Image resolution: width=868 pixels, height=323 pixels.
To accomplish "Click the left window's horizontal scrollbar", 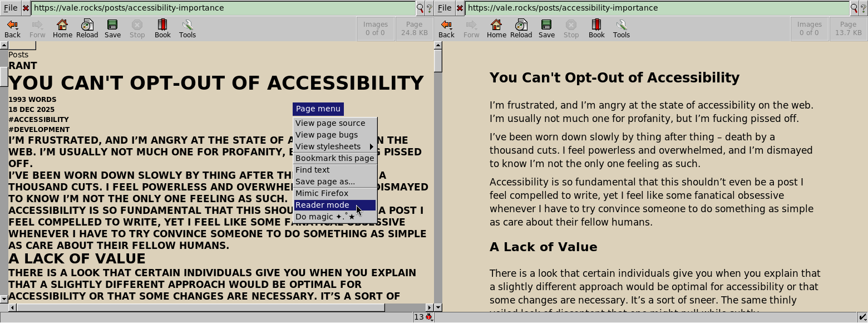I will [x=200, y=307].
